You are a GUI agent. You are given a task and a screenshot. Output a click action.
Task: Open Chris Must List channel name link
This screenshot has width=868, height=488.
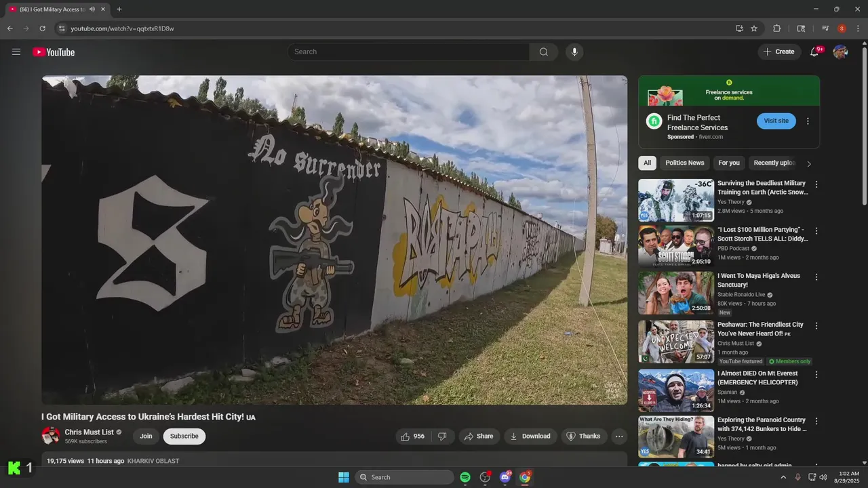90,432
